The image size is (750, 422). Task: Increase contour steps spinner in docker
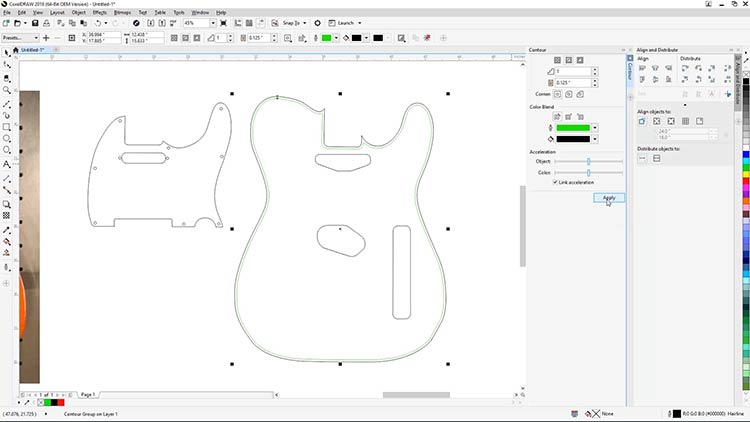click(x=595, y=69)
